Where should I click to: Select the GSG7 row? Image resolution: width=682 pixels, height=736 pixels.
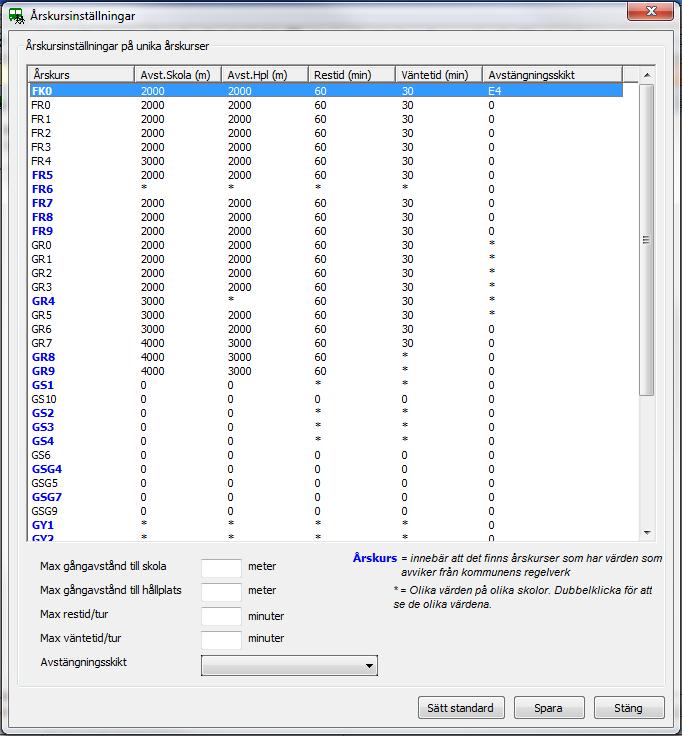point(326,497)
